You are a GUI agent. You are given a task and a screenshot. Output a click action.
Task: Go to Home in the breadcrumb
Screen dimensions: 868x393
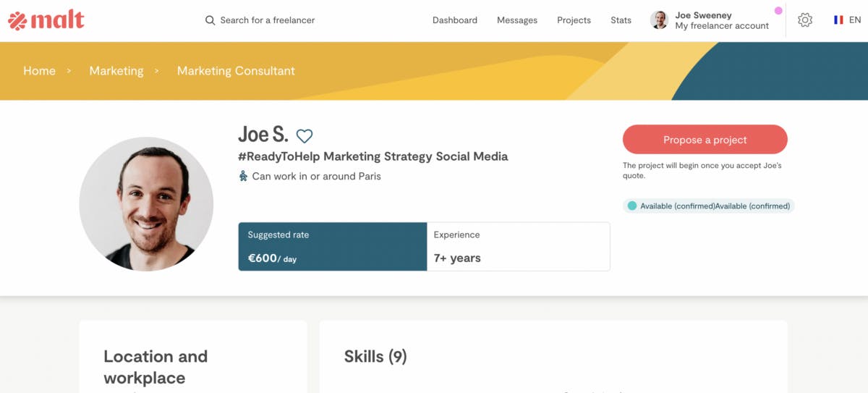point(39,71)
